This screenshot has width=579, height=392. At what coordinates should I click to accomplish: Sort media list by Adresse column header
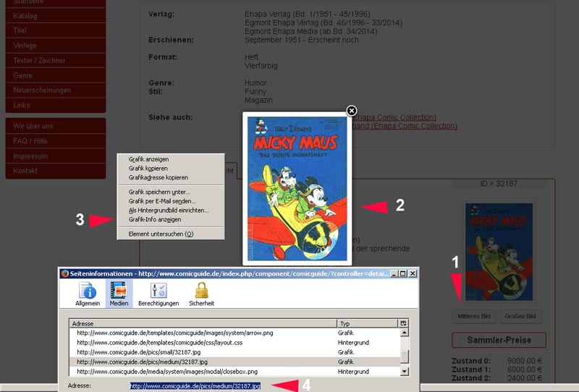pos(203,323)
